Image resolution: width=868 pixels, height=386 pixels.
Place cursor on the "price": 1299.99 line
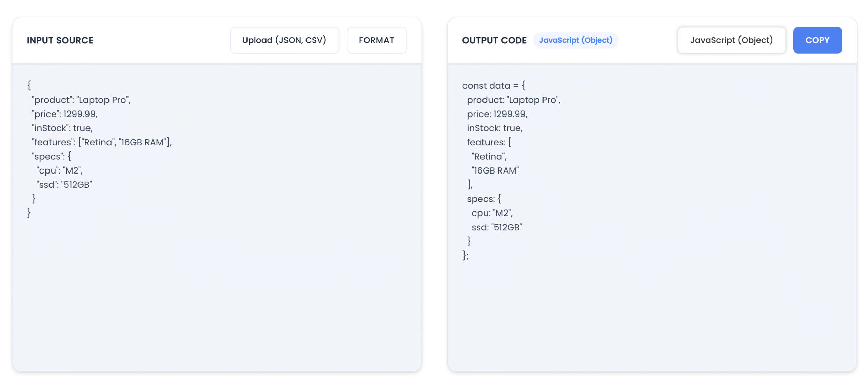pyautogui.click(x=64, y=114)
